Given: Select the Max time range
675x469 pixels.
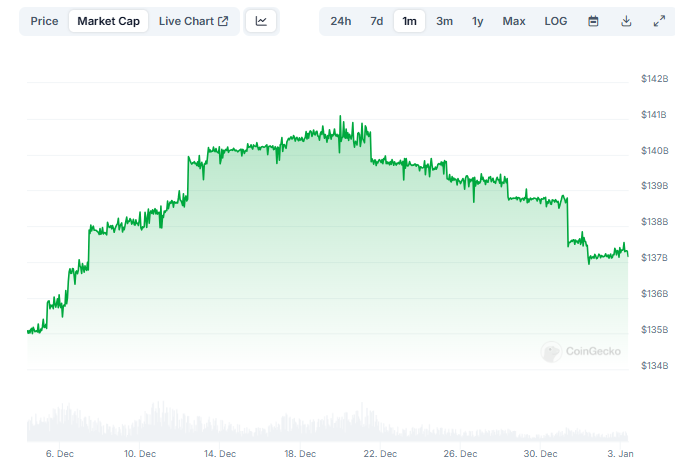Looking at the screenshot, I should (514, 21).
